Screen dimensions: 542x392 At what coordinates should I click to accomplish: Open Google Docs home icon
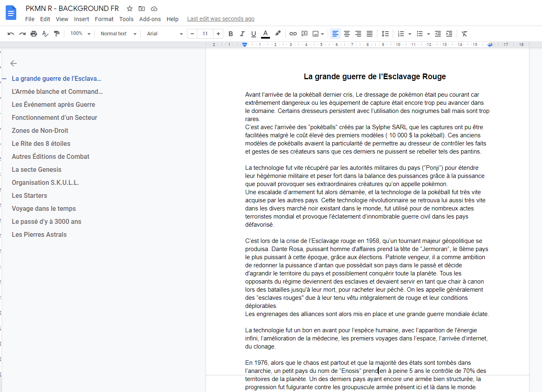point(11,13)
